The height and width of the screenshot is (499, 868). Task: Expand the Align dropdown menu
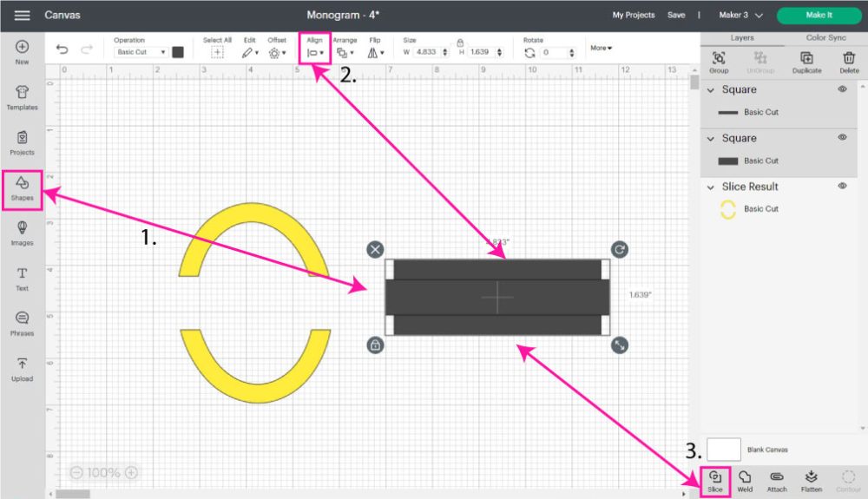(x=314, y=52)
